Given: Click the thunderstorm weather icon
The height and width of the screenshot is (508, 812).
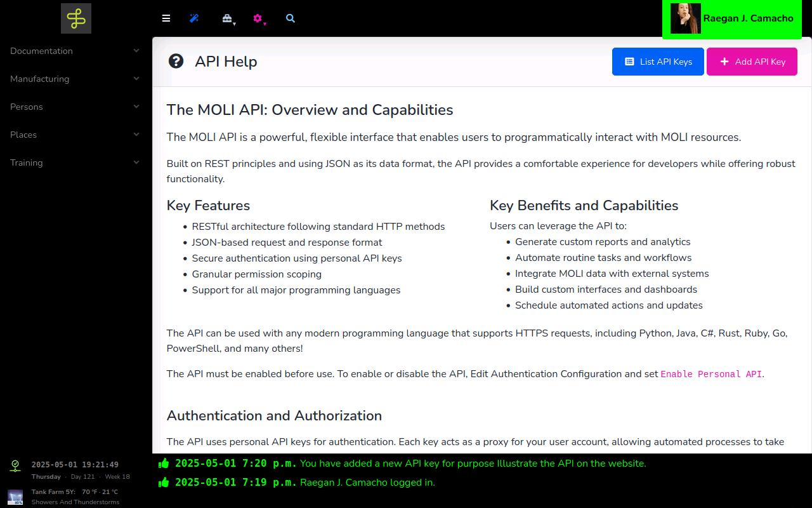Looking at the screenshot, I should pos(15,497).
